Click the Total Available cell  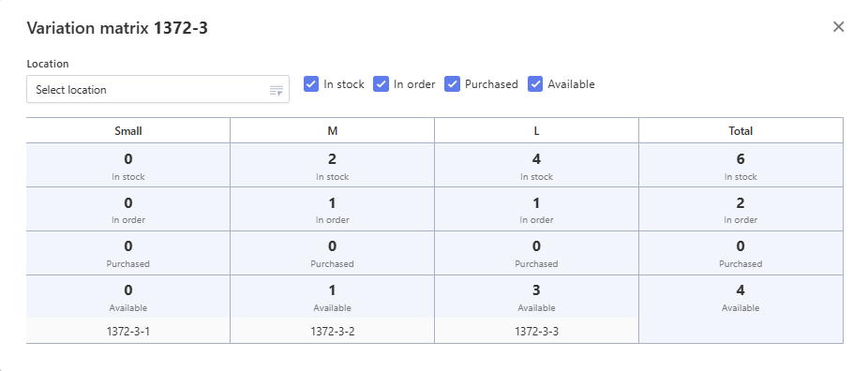741,297
